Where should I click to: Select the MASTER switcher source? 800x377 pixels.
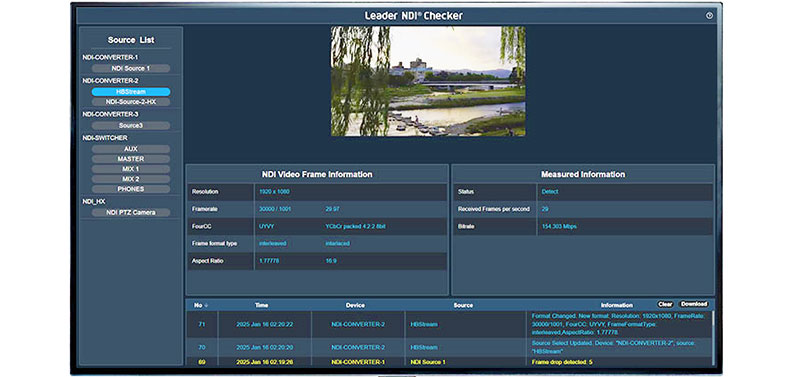pyautogui.click(x=131, y=159)
